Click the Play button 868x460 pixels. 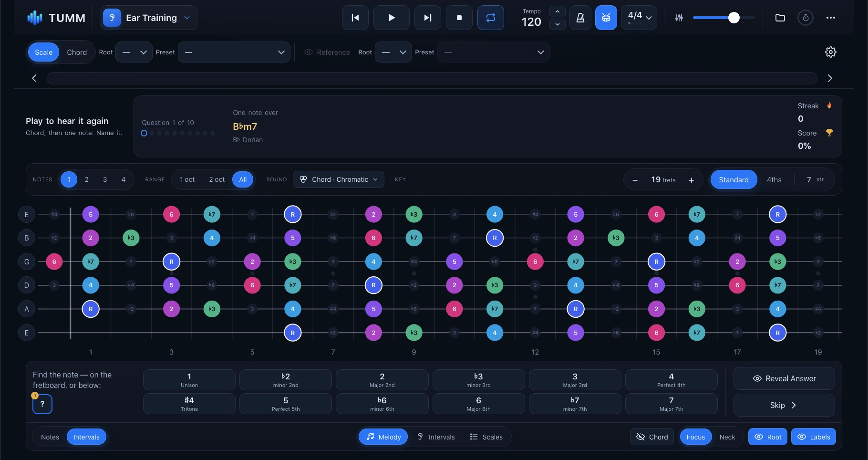(x=392, y=18)
